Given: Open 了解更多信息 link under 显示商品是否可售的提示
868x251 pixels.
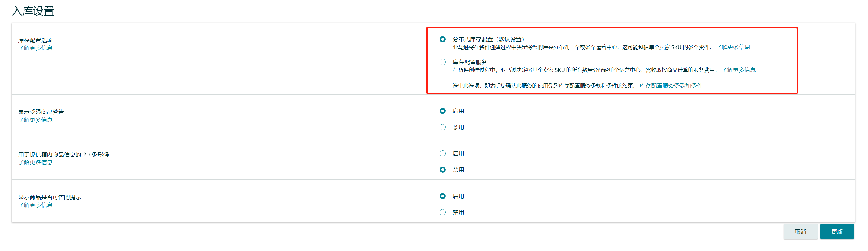Looking at the screenshot, I should 35,205.
